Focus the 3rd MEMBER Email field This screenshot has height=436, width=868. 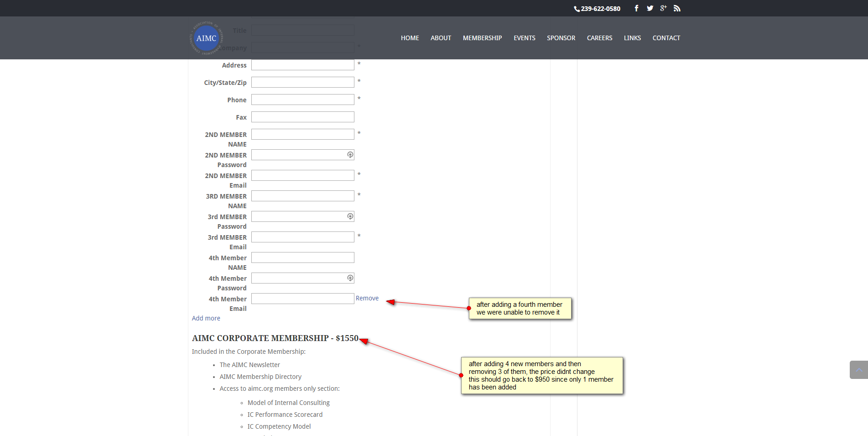[x=303, y=237]
